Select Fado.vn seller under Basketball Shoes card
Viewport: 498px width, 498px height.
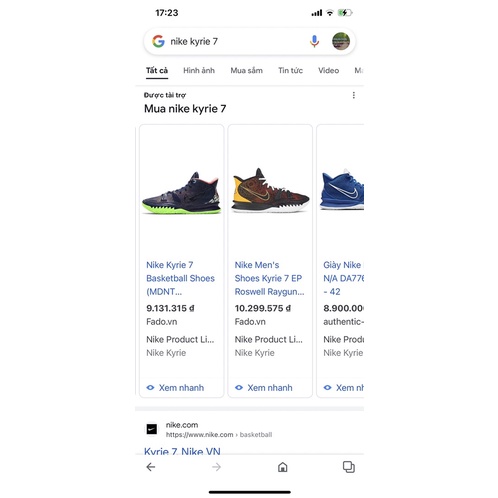162,322
